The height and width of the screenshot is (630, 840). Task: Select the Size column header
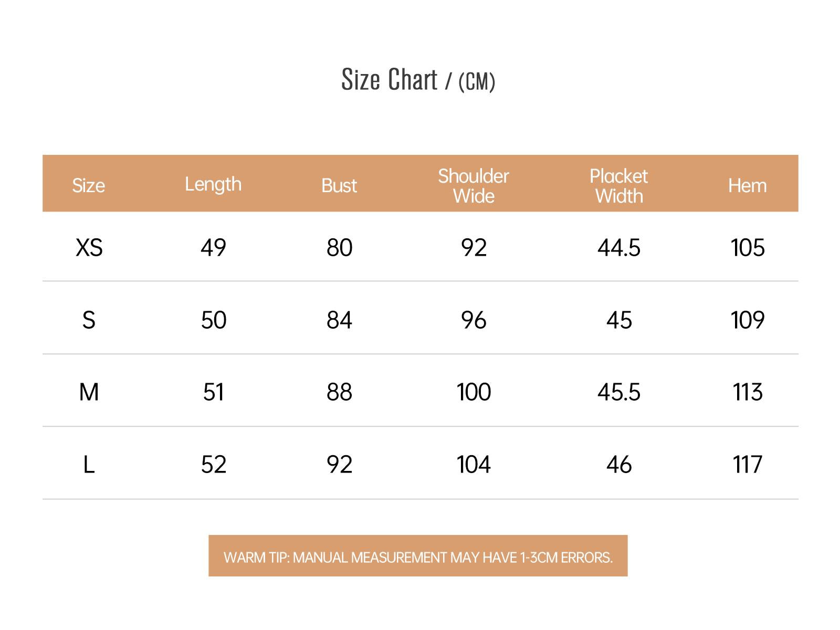(x=89, y=185)
